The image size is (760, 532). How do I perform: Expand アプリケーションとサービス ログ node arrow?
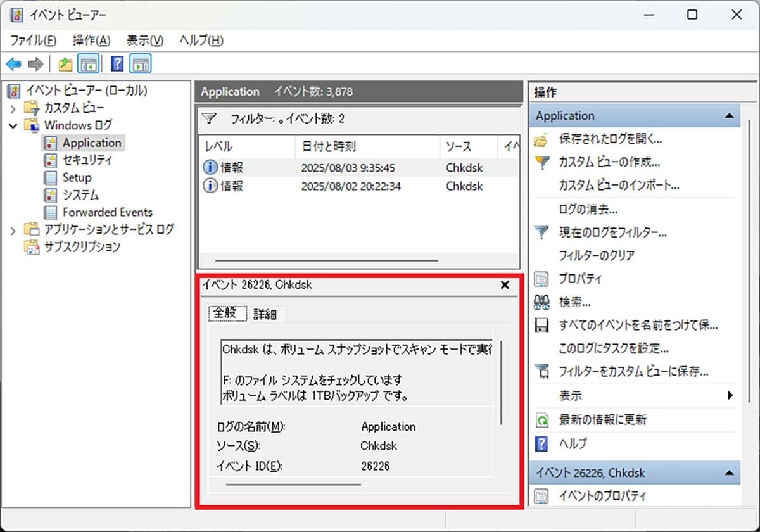(x=13, y=229)
